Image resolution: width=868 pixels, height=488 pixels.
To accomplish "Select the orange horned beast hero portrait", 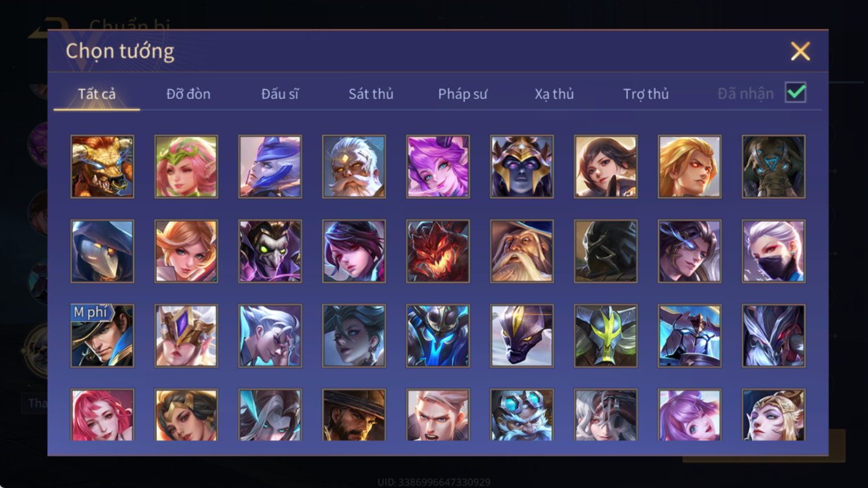I will pyautogui.click(x=102, y=167).
